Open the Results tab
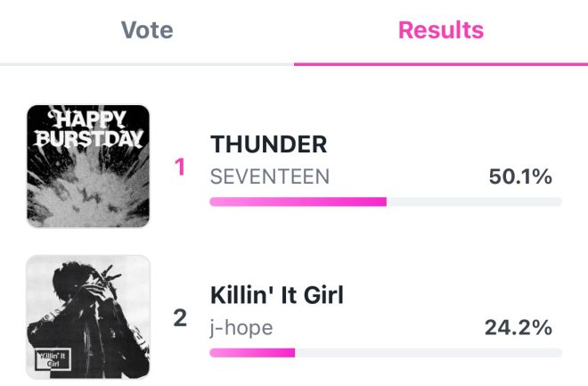The height and width of the screenshot is (386, 588). tap(441, 30)
